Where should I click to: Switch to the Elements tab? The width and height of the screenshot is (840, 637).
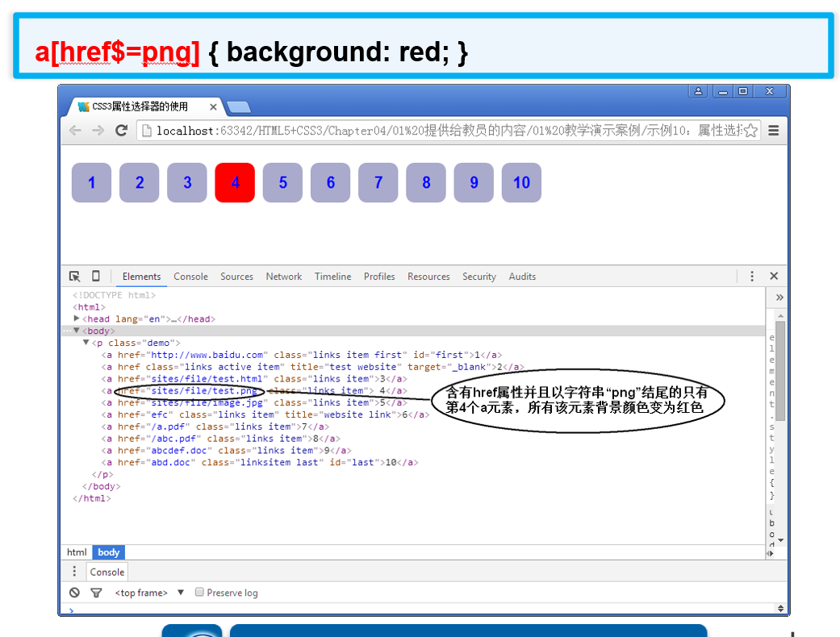tap(141, 277)
